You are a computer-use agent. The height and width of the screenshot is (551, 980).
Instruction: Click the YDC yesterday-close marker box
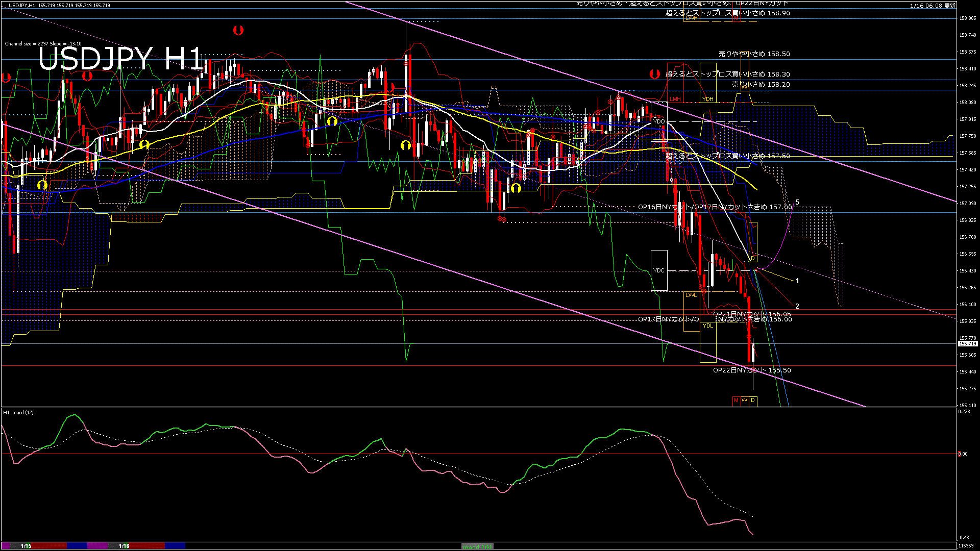(x=659, y=270)
